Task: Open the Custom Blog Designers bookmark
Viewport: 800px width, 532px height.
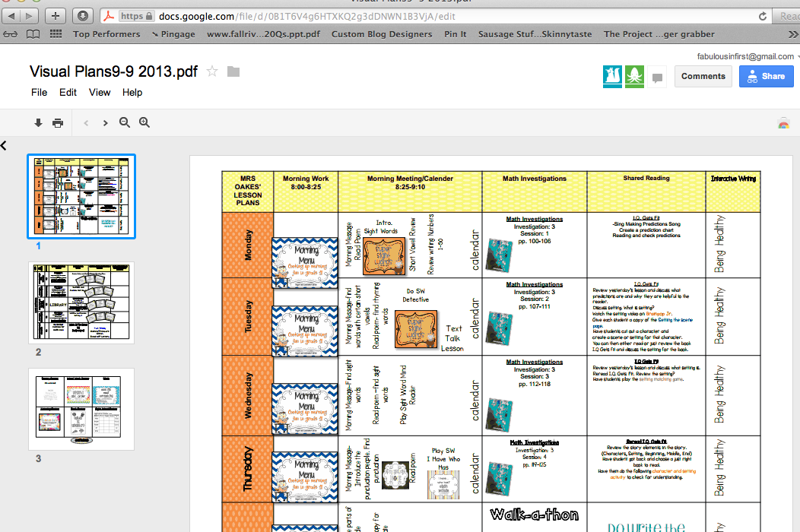Action: click(382, 34)
